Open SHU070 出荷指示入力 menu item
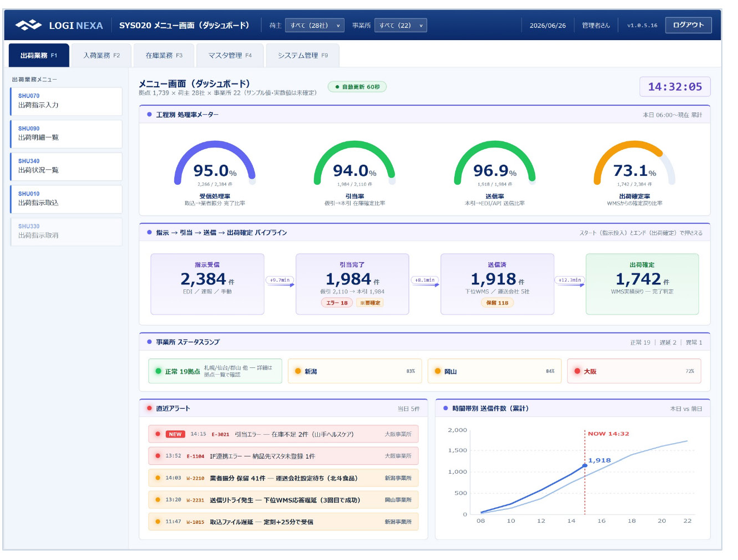 pos(66,101)
